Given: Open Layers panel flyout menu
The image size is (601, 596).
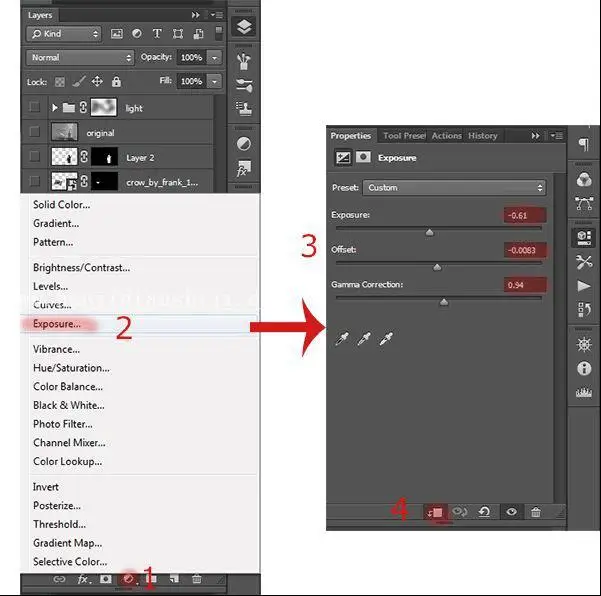Looking at the screenshot, I should pos(217,15).
